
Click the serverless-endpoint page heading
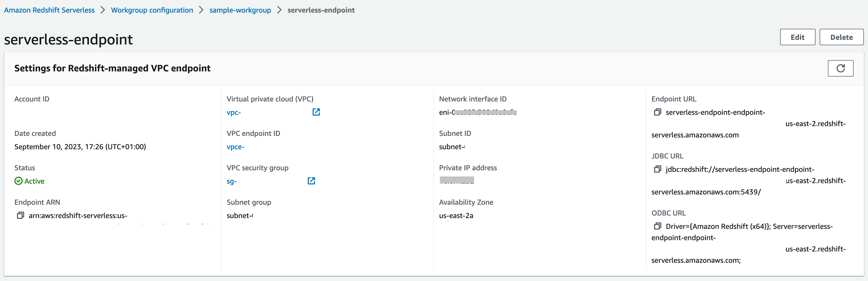[68, 39]
